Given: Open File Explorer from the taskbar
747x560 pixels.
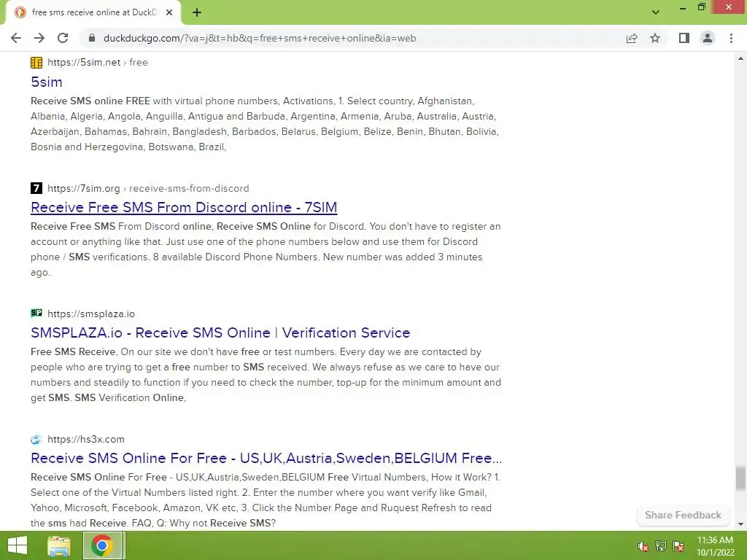Looking at the screenshot, I should tap(58, 545).
